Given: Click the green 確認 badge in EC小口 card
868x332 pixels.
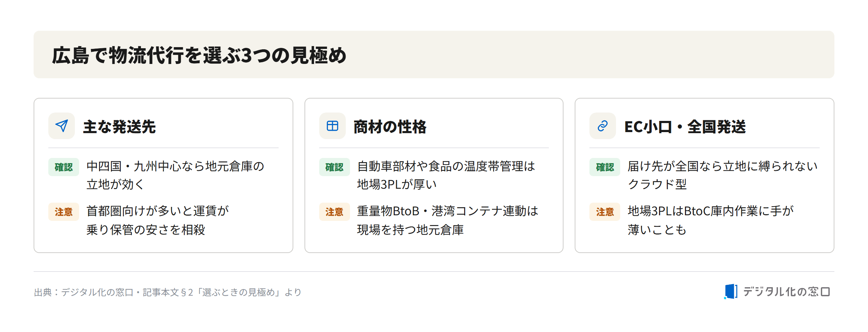Looking at the screenshot, I should pos(605,167).
